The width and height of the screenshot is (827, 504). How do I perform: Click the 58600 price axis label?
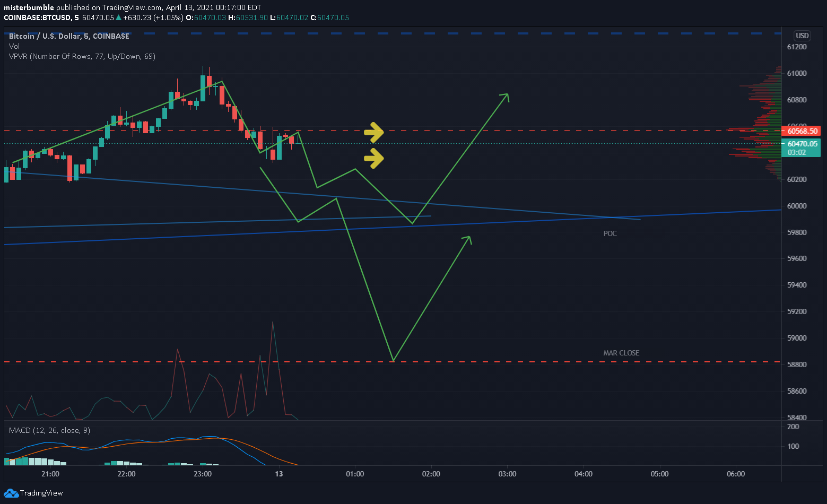(797, 391)
